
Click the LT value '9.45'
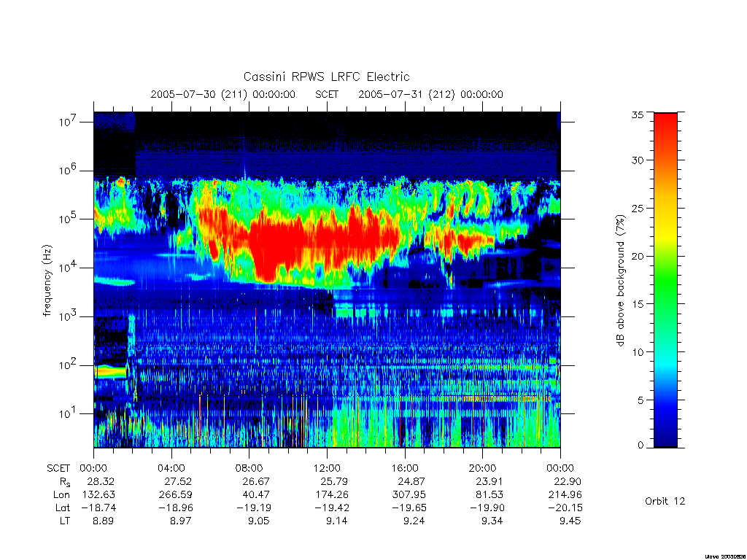pos(570,521)
